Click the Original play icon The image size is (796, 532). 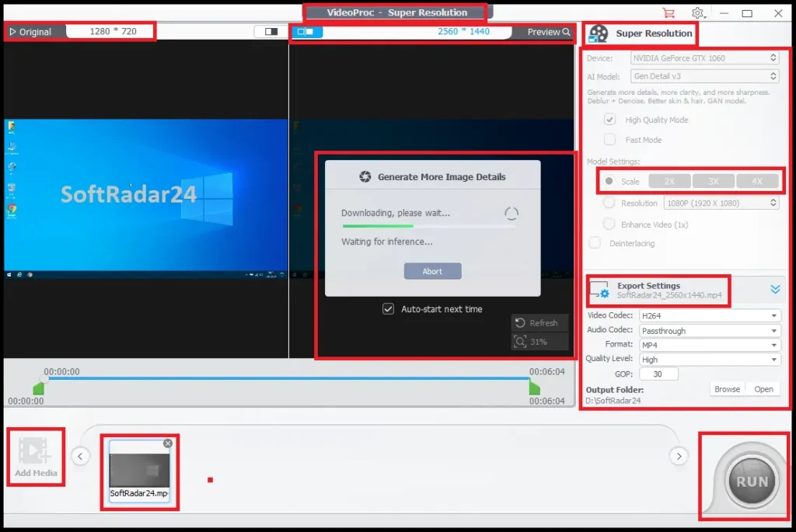point(13,31)
